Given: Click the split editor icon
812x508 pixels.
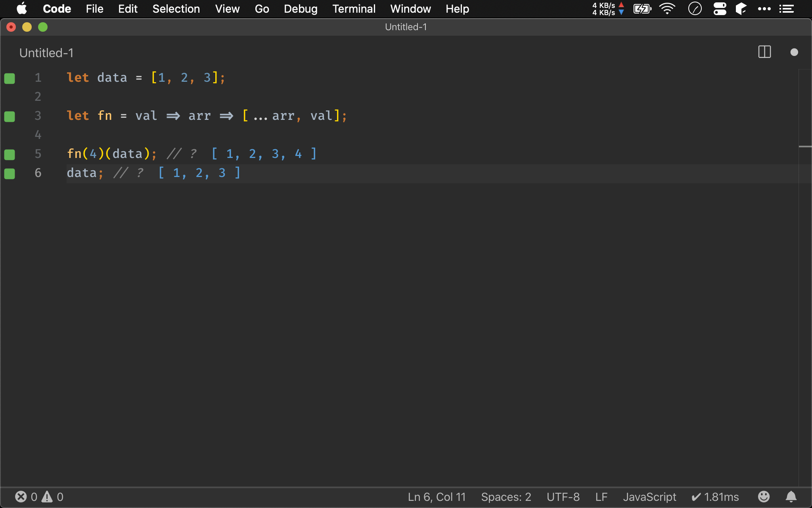Looking at the screenshot, I should 765,52.
